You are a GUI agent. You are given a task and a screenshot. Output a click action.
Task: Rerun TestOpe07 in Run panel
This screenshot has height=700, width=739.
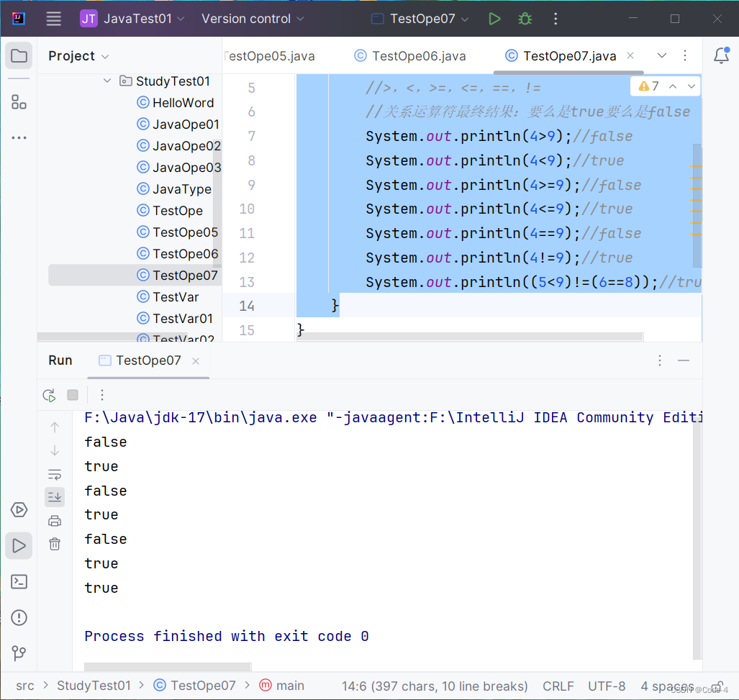pos(49,395)
